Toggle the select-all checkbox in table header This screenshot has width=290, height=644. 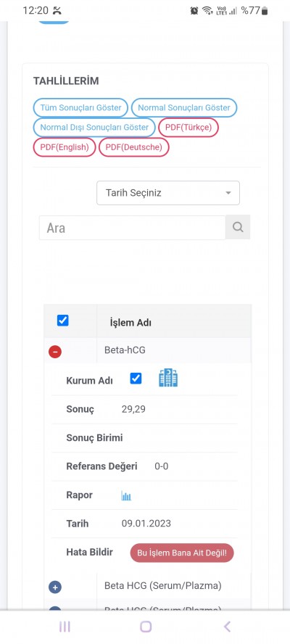[x=63, y=321]
